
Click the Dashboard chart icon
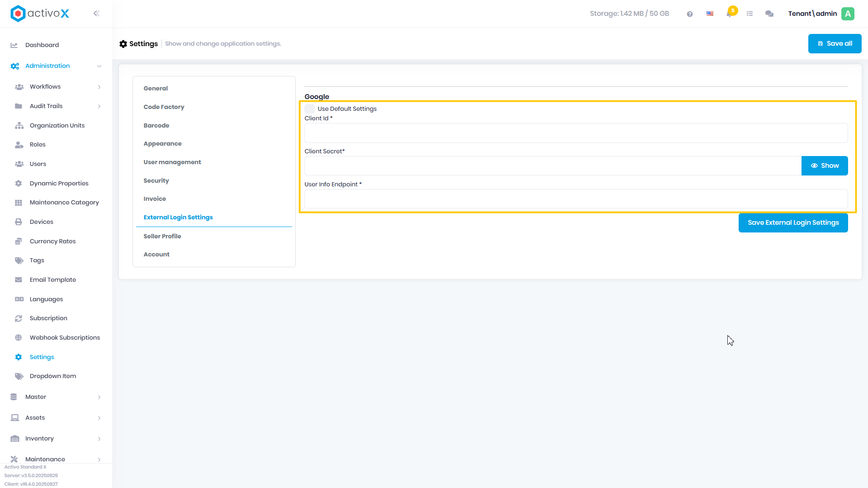(x=14, y=45)
